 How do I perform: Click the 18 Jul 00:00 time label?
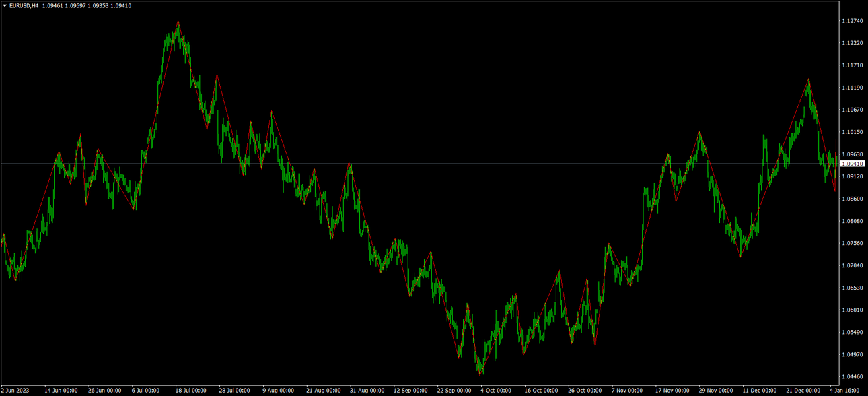tap(192, 390)
